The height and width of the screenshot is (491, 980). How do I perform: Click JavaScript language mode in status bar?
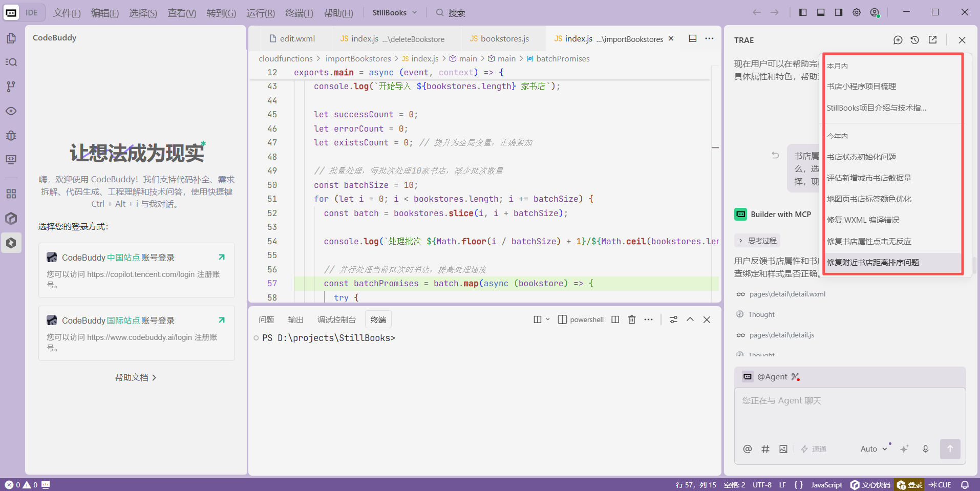coord(826,485)
